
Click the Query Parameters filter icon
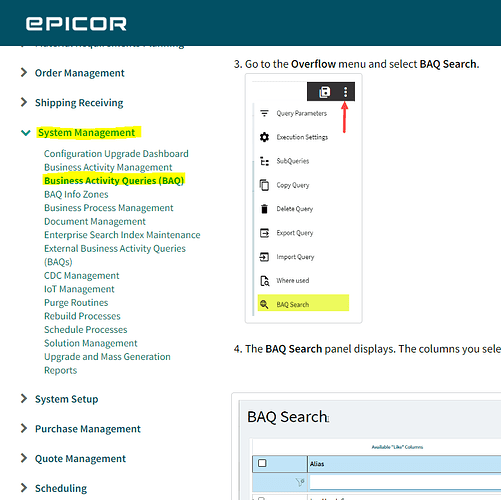[264, 113]
